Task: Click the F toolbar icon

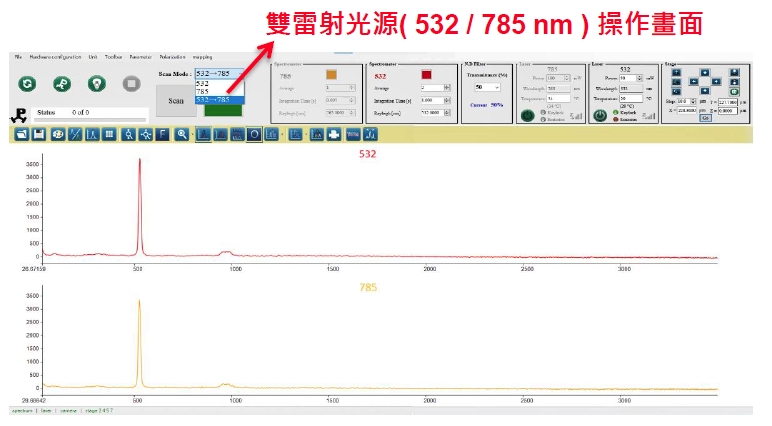Action: [x=163, y=134]
